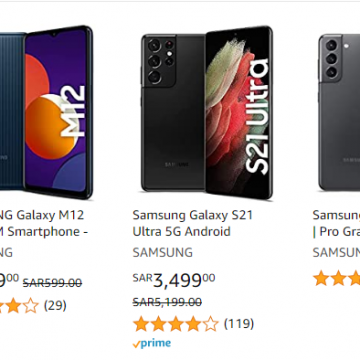Click the struck-through SAR5,199.00 list price
The image size is (360, 360).
[167, 302]
